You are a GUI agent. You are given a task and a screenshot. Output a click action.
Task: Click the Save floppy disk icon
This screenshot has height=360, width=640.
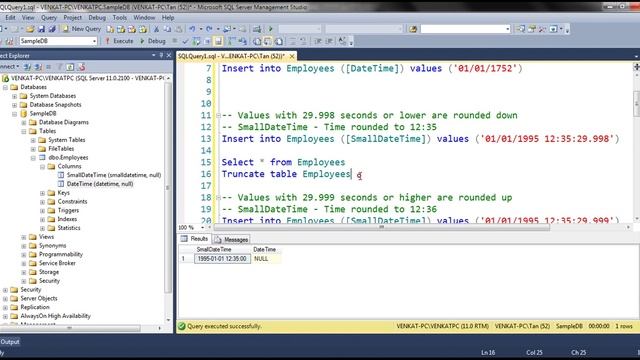point(41,29)
